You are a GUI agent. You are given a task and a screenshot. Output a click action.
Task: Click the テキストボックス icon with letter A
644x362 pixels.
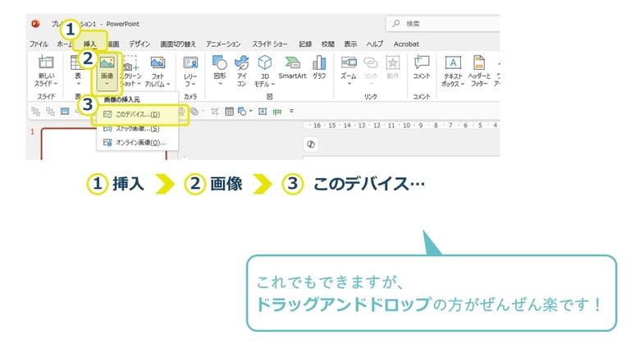click(453, 62)
